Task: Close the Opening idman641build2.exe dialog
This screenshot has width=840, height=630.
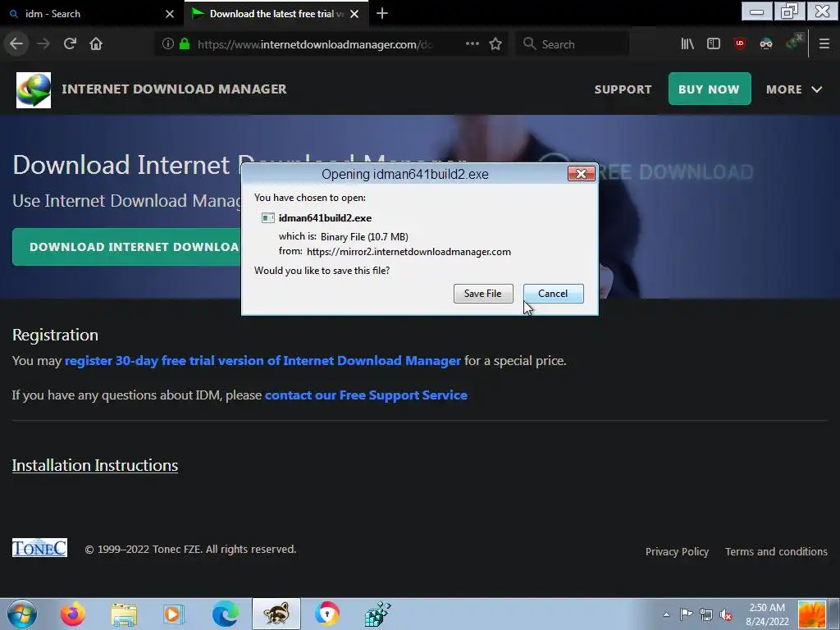Action: click(x=582, y=174)
